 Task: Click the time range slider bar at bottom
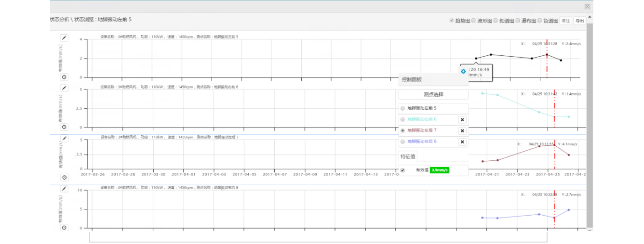point(318,237)
